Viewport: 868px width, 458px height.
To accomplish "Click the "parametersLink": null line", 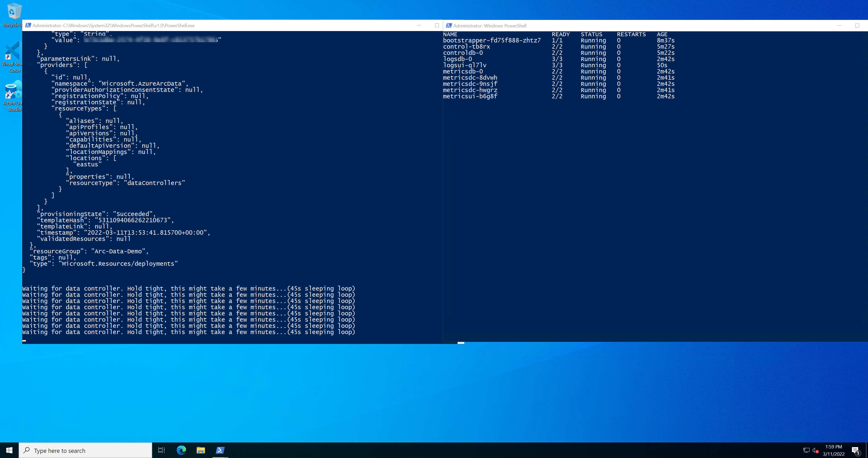I will point(78,59).
